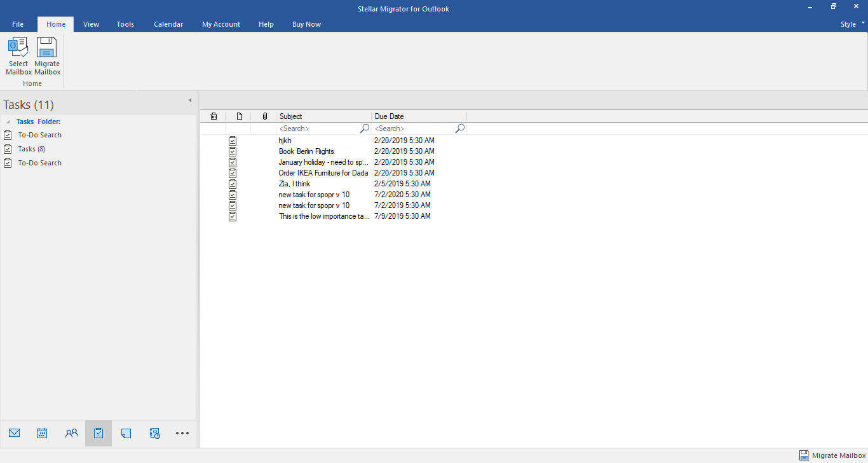868x463 pixels.
Task: Open the Help tab
Action: click(x=266, y=24)
